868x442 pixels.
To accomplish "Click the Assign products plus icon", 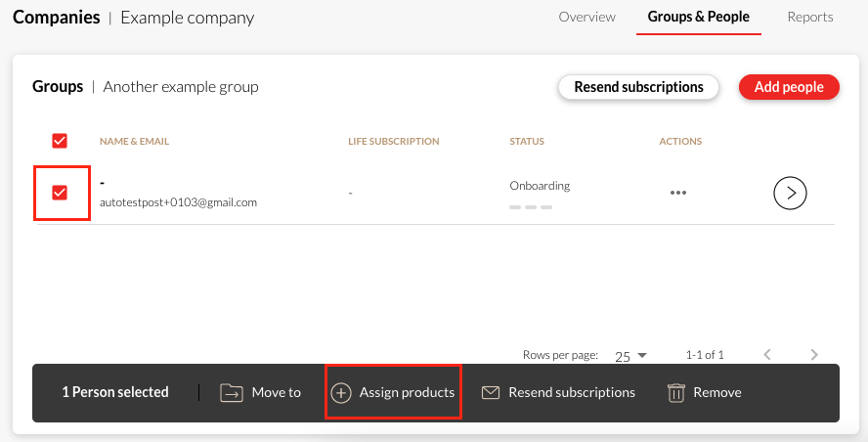I will click(340, 392).
